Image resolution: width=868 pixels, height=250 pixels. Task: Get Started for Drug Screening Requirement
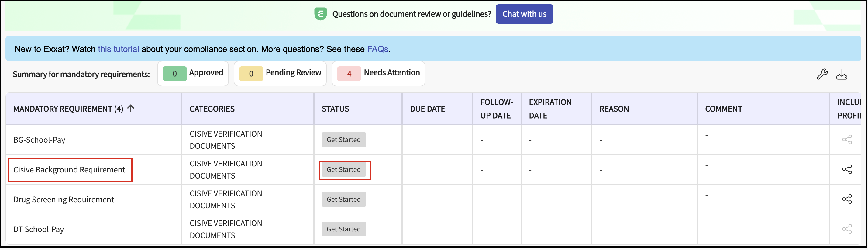343,199
